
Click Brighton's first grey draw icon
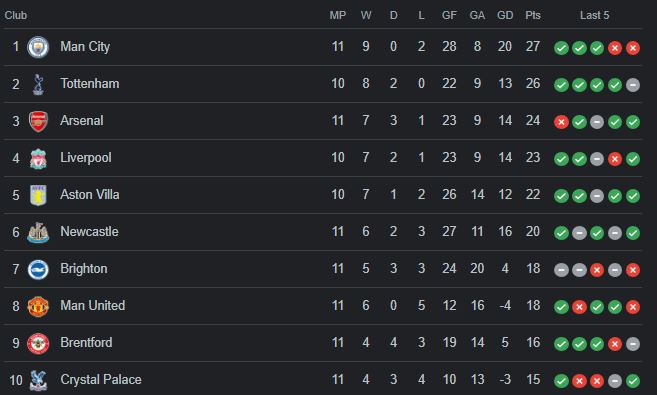click(561, 270)
